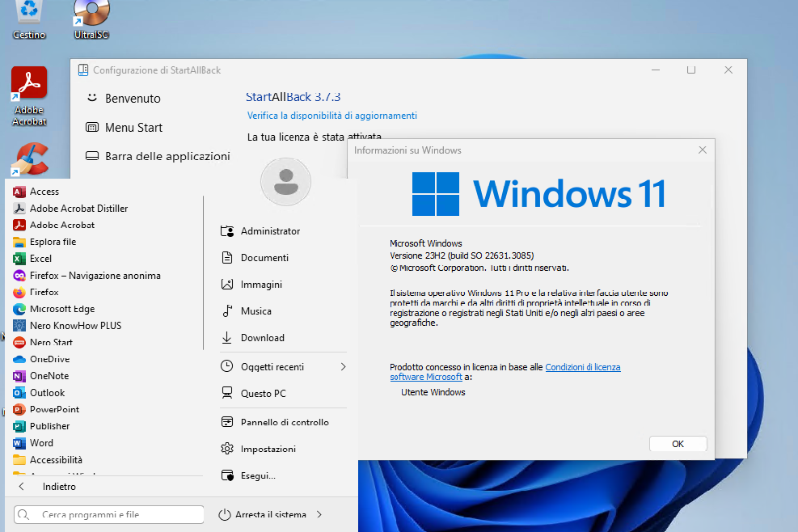Click OK in Informazioni su Windows dialog
Viewport: 798px width, 532px height.
click(678, 444)
